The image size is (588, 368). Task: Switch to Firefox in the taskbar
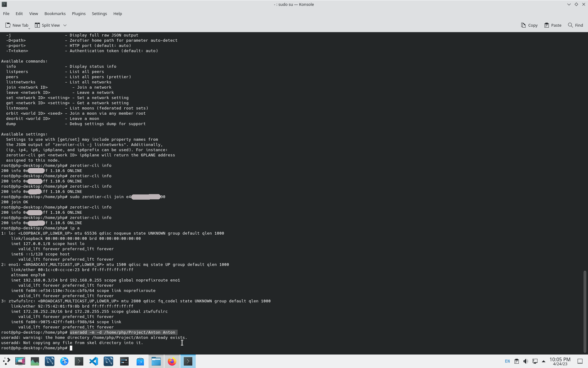pos(172,361)
